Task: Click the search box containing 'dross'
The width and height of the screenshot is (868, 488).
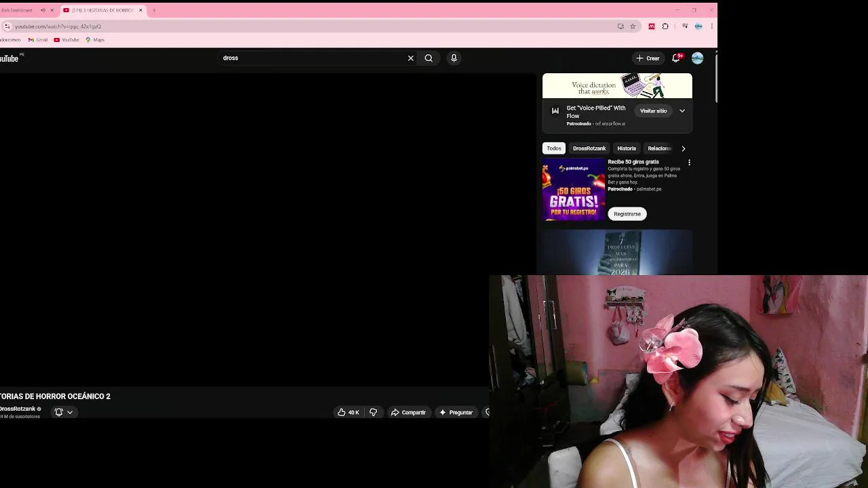Action: point(312,58)
